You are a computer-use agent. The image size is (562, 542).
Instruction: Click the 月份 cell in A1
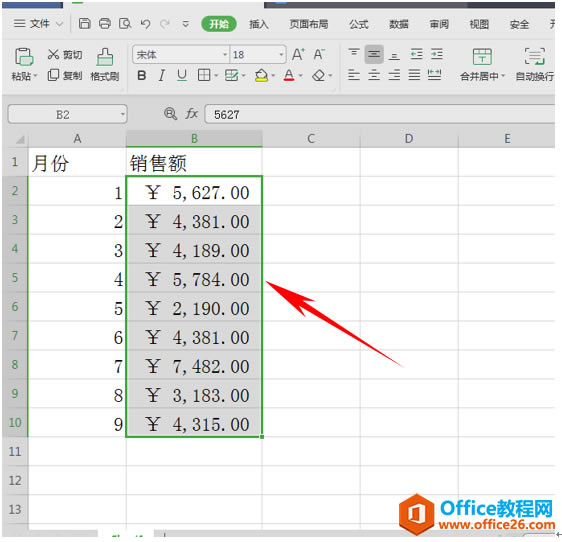pos(77,162)
